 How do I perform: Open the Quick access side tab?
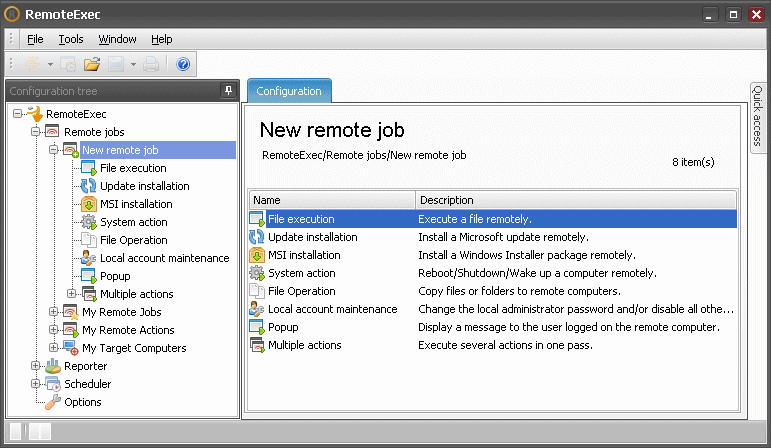[x=758, y=117]
